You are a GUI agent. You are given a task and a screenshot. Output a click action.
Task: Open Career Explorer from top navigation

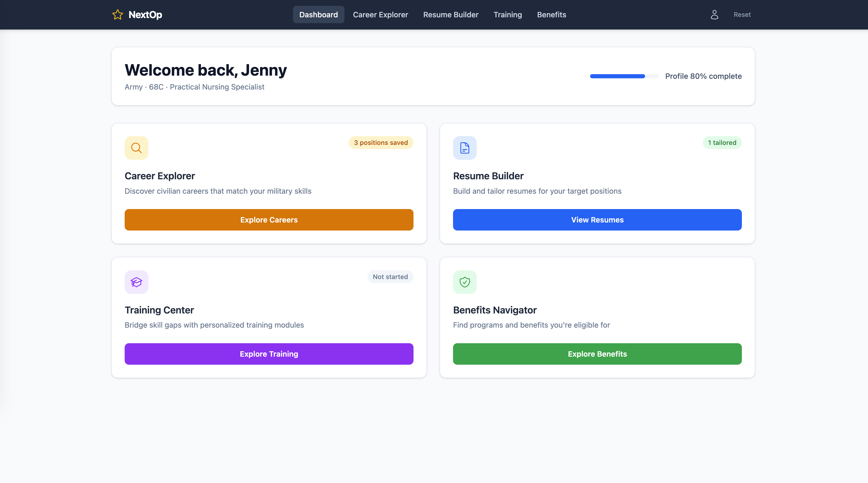(x=380, y=14)
